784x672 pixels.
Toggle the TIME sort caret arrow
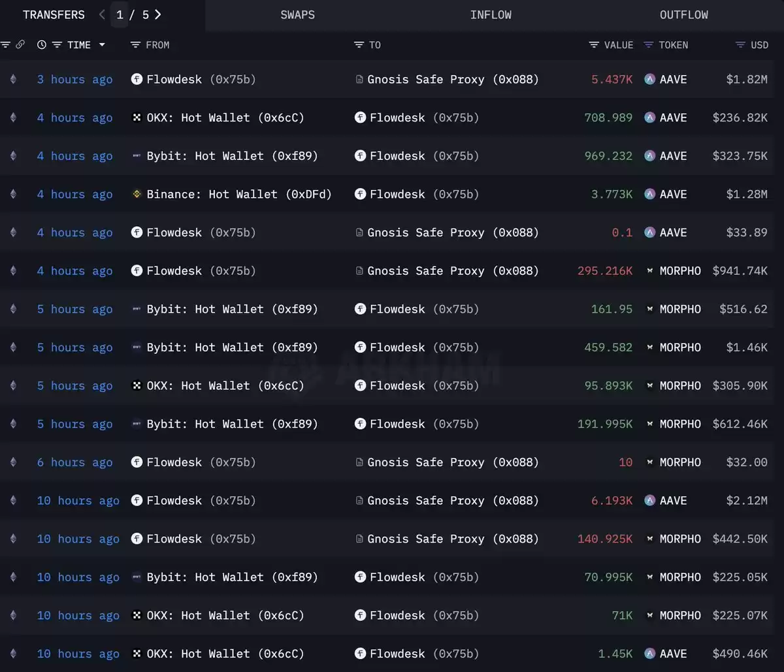point(102,45)
